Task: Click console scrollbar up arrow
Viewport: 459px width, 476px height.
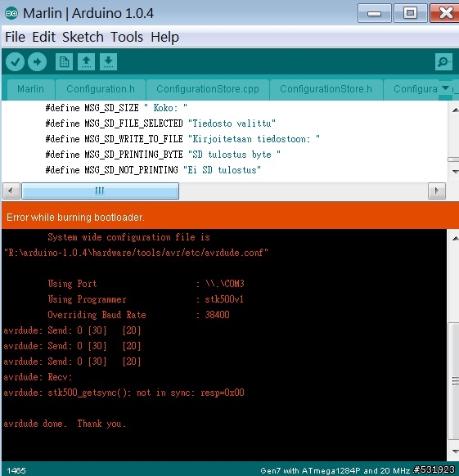Action: tap(455, 239)
